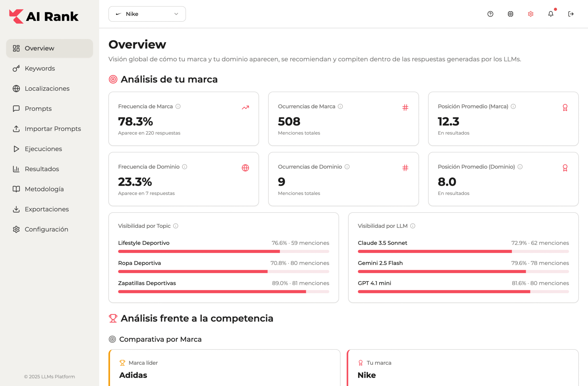Click the logout icon
This screenshot has width=588, height=386.
coord(571,14)
